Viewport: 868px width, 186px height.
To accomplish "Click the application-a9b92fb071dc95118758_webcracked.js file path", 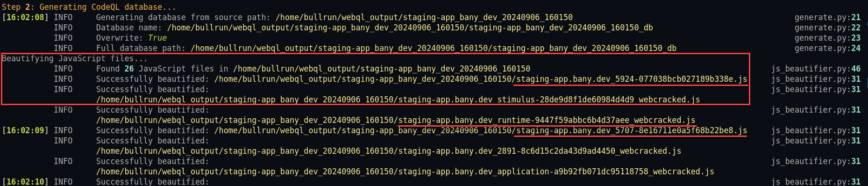I will click(x=405, y=172).
